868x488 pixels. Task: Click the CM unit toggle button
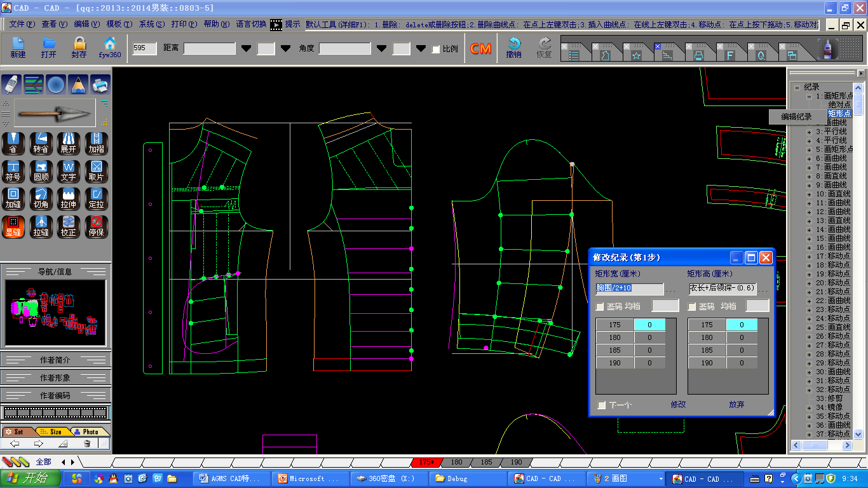[x=481, y=49]
